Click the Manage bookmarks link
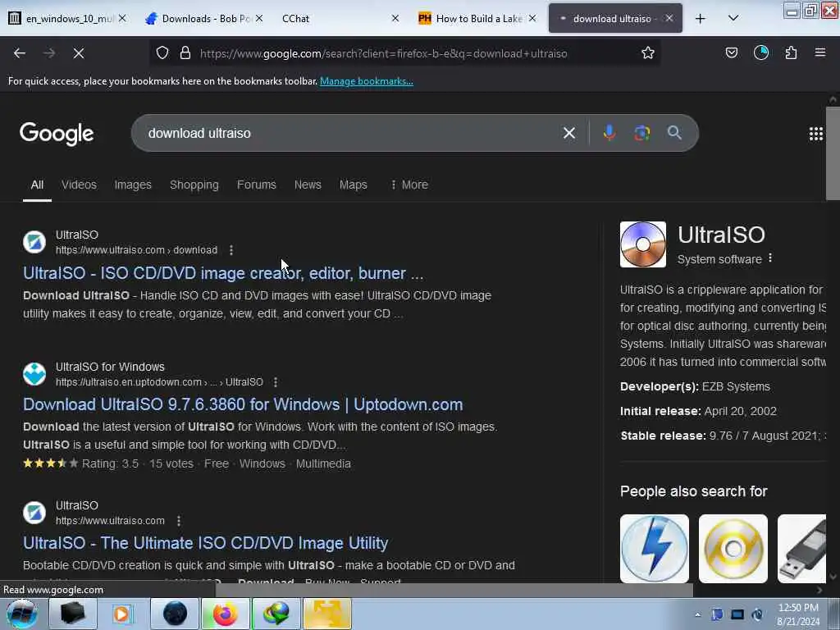The image size is (840, 630). (x=367, y=81)
